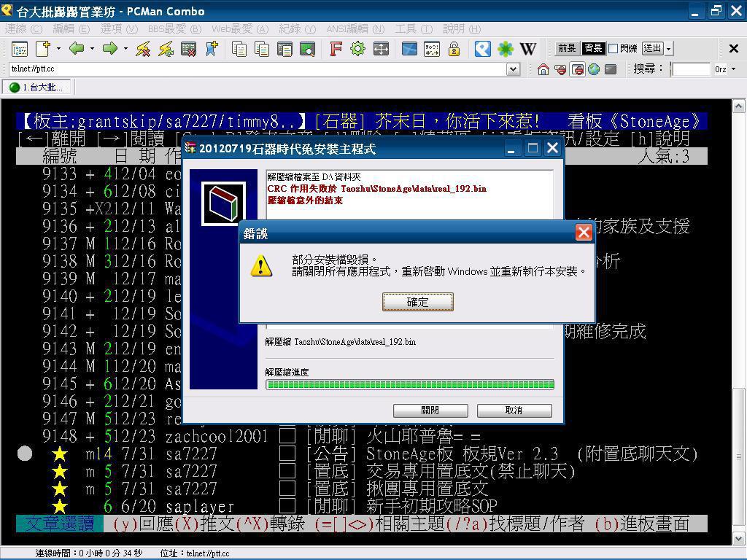Screen dimensions: 747x560
Task: Pick the 前景 foreground color button
Action: [x=567, y=49]
